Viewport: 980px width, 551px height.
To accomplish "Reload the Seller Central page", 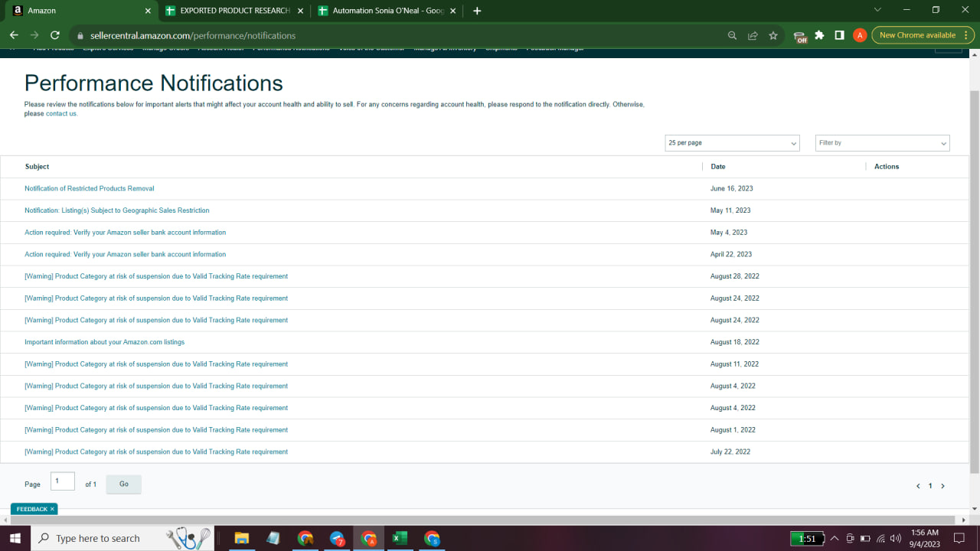I will pos(55,35).
